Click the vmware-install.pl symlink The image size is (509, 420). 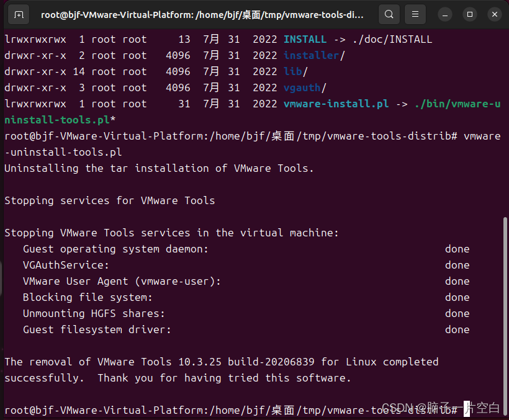point(336,104)
